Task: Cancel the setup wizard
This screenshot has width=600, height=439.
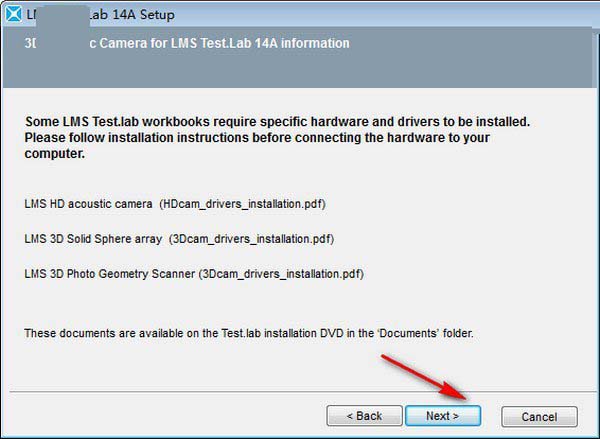Action: [540, 415]
